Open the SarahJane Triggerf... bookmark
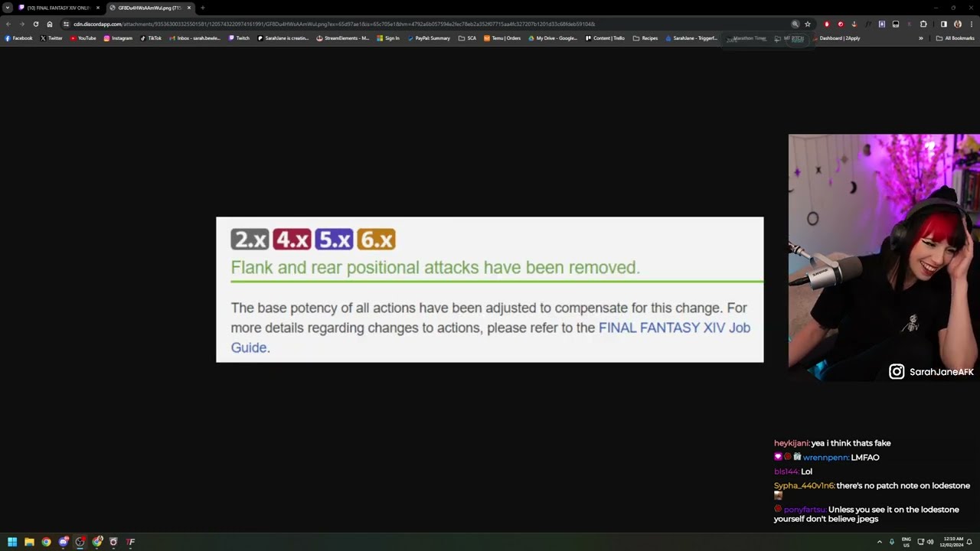 (x=691, y=38)
